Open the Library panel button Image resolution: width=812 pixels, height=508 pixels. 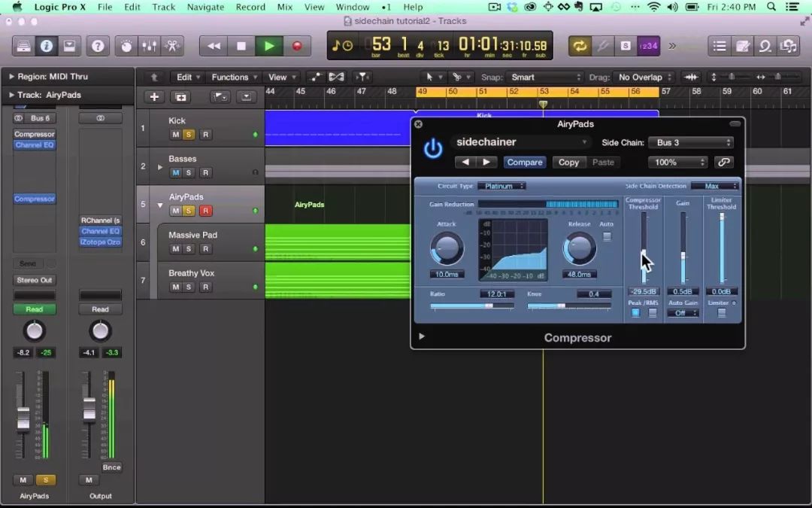[x=23, y=46]
